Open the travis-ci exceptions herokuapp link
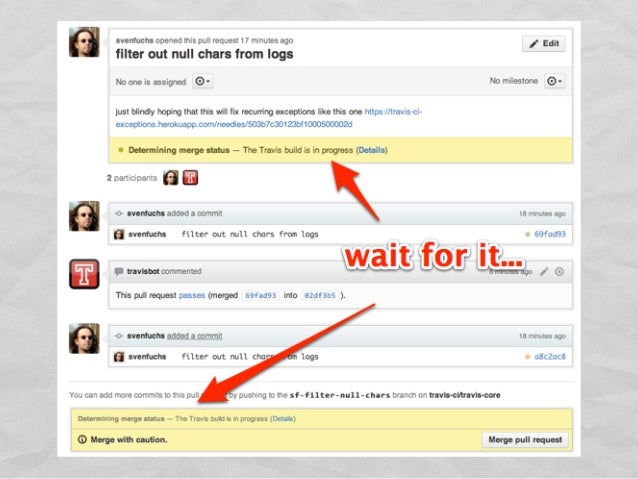Viewport: 638px width, 479px height. point(269,118)
